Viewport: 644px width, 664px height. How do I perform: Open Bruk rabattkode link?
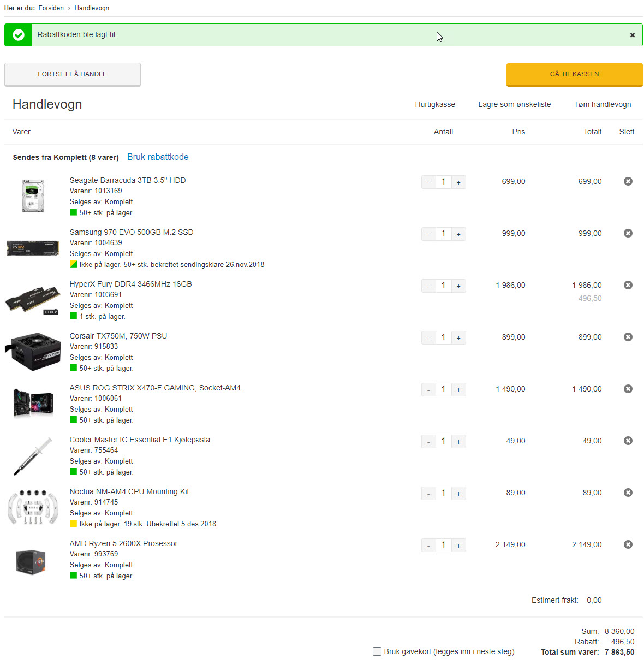(x=158, y=157)
